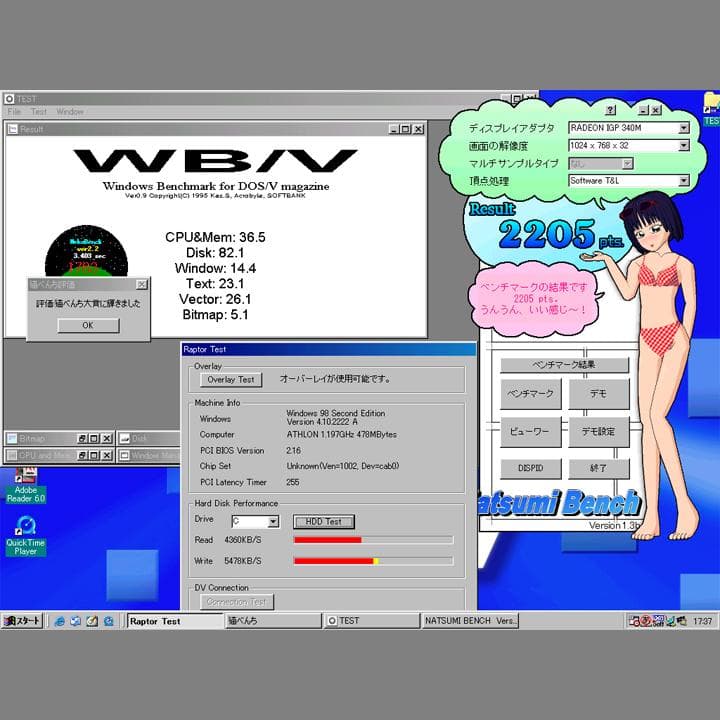720x720 pixels.
Task: Click the taskbar clock showing 17:37
Action: click(x=703, y=621)
